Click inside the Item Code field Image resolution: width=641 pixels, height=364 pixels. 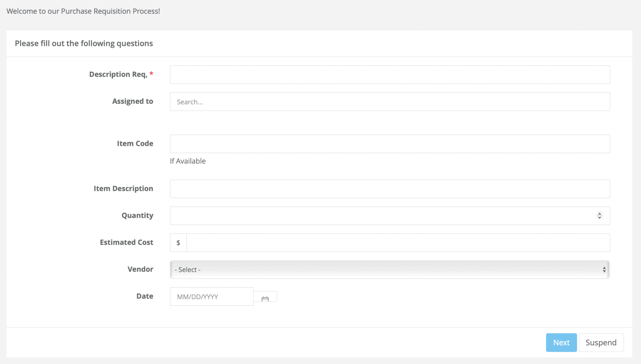point(390,144)
